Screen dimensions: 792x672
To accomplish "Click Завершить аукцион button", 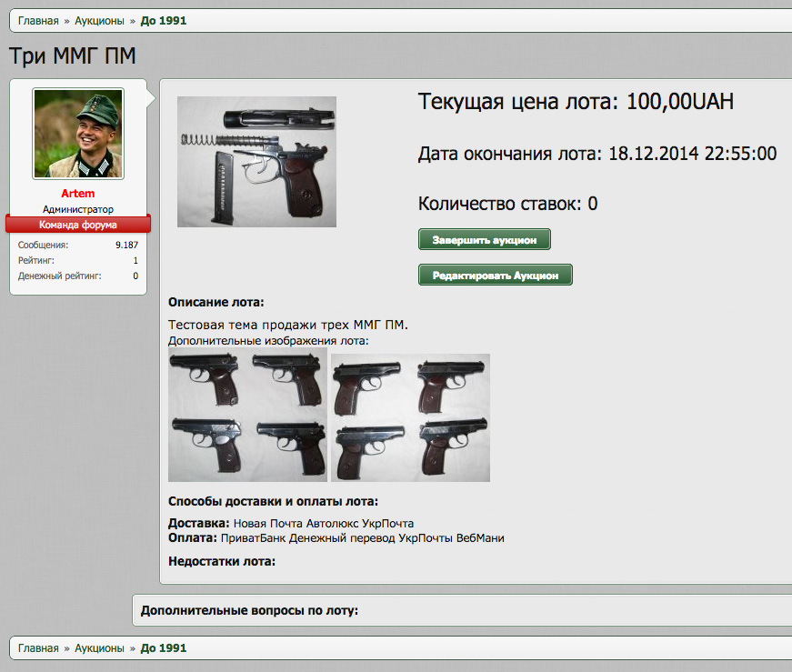I will pyautogui.click(x=485, y=239).
